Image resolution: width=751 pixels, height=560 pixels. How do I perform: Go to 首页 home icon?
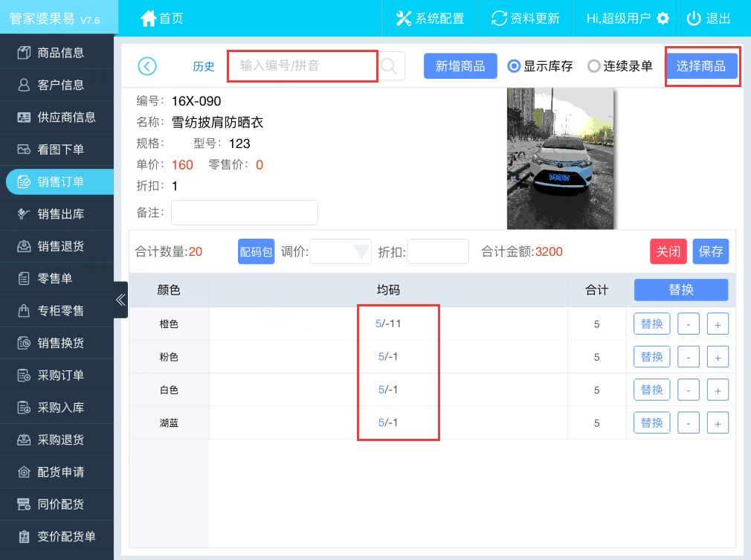click(x=149, y=19)
